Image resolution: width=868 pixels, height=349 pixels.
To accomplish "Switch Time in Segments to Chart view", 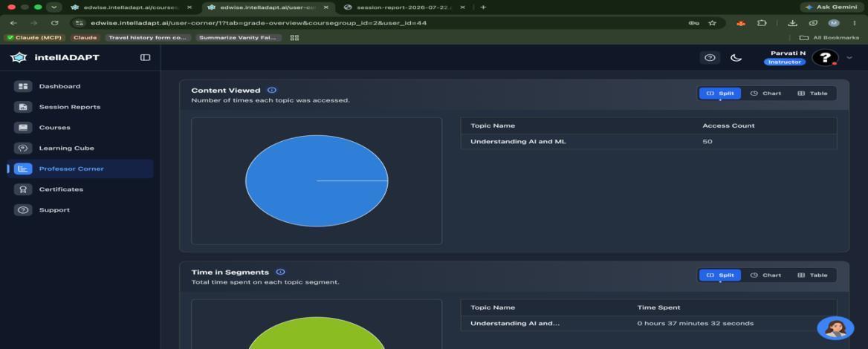I will [x=765, y=275].
